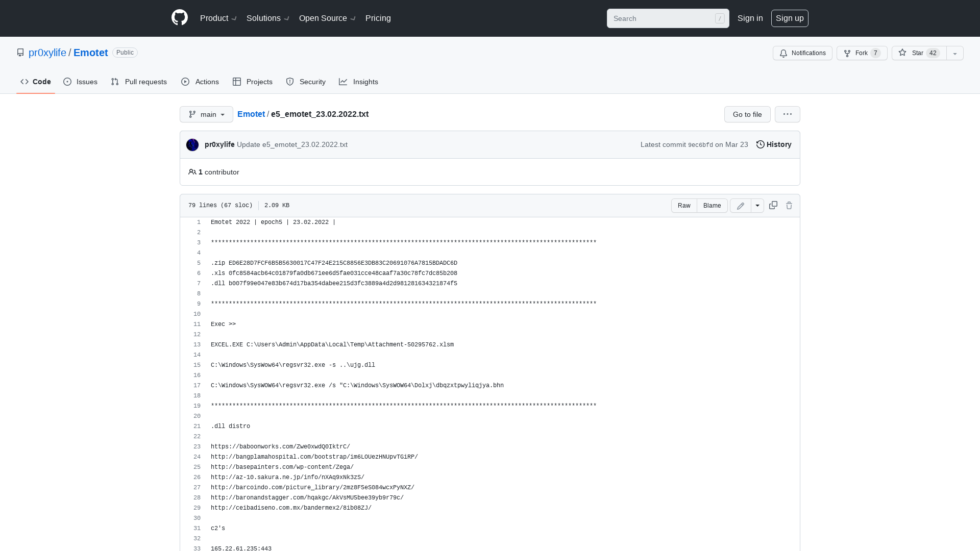Show the fork count 7

pyautogui.click(x=875, y=53)
